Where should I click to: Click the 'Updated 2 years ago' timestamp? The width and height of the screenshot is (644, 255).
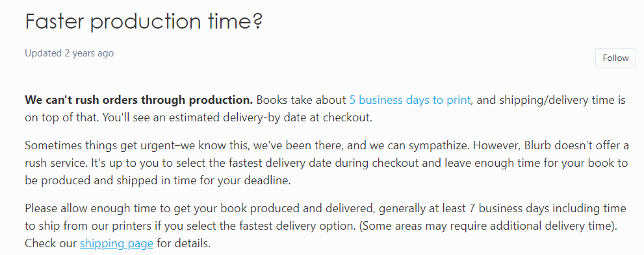point(70,53)
